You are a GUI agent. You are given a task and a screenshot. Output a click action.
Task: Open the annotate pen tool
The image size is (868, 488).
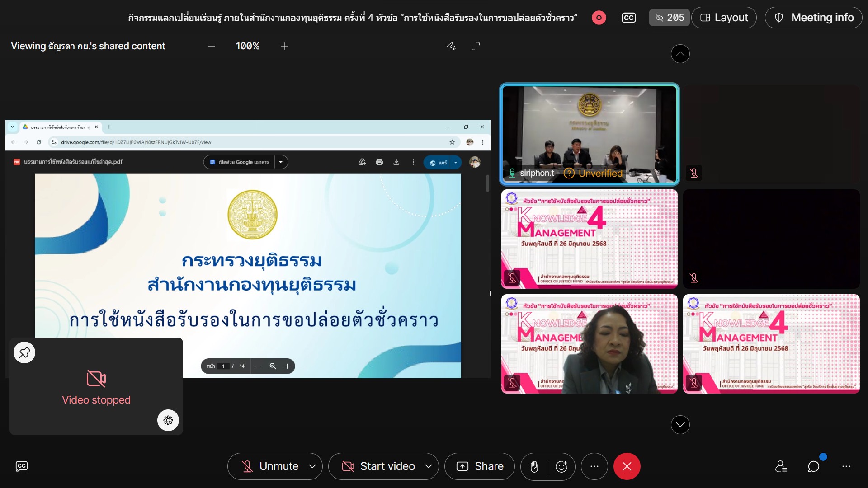(451, 46)
